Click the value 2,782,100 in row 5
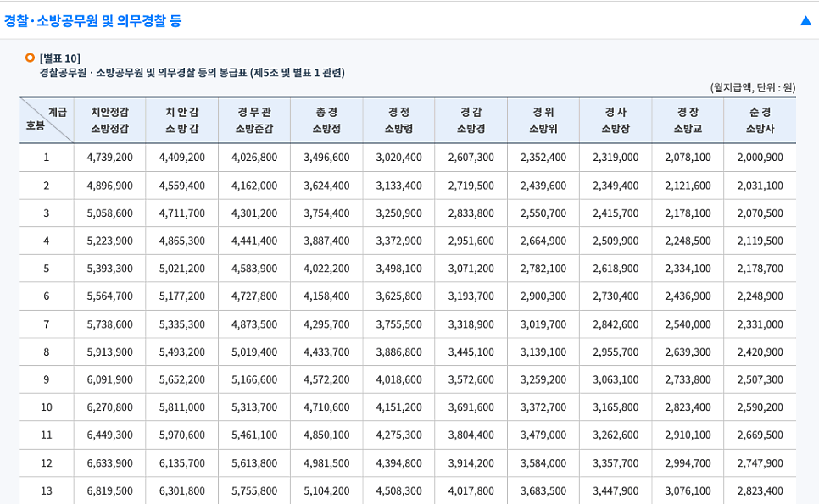 pos(543,269)
